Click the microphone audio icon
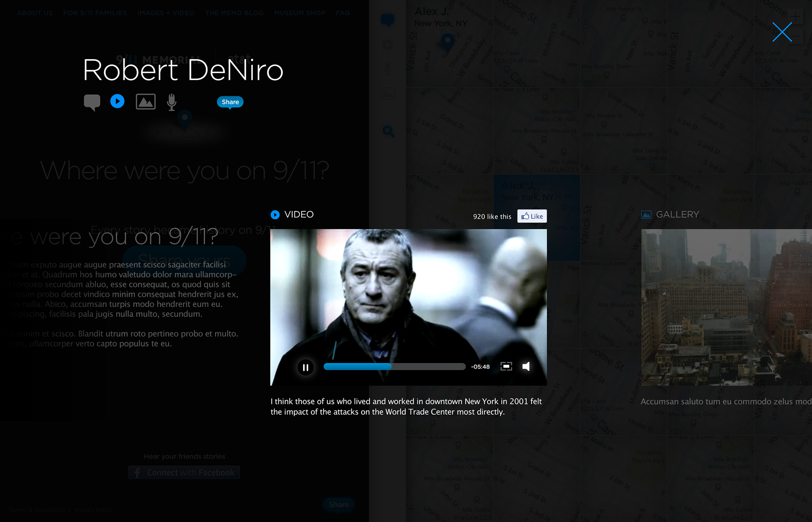The height and width of the screenshot is (522, 812). 171,102
